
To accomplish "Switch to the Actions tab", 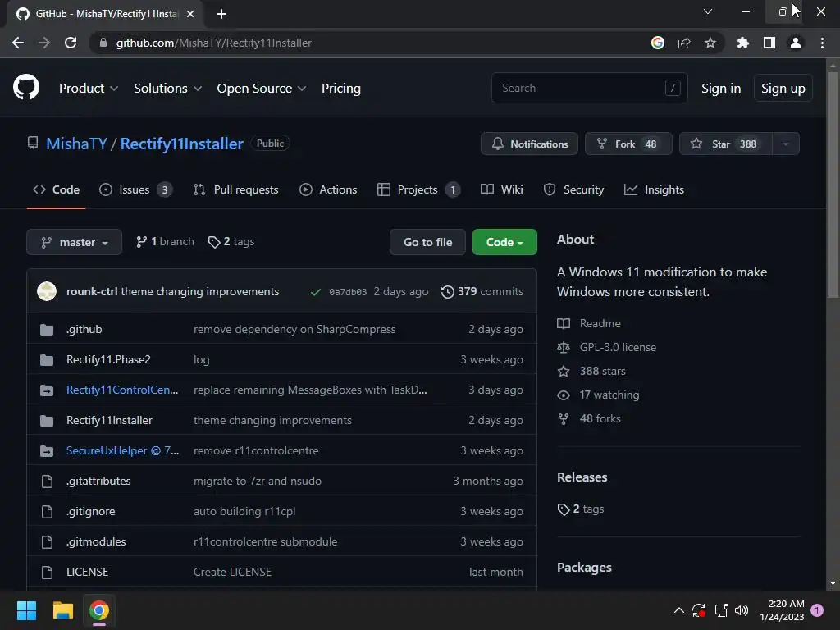I will click(x=328, y=189).
